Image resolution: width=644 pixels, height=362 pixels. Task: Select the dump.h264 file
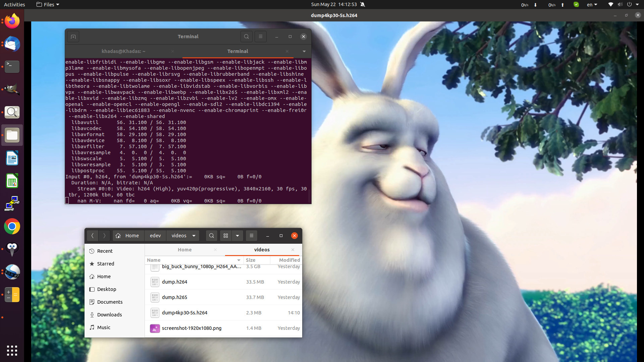pos(224,282)
